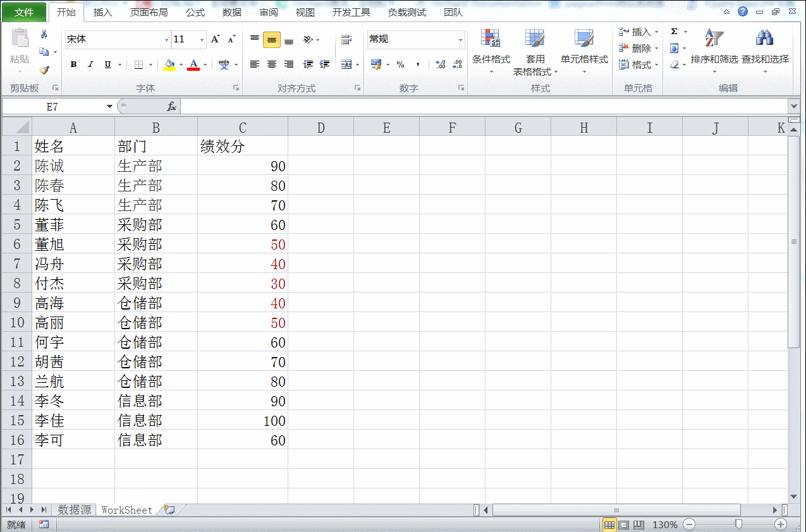Screen dimensions: 806x532
Task: Click the Copy icon in clipboard group
Action: tap(44, 52)
